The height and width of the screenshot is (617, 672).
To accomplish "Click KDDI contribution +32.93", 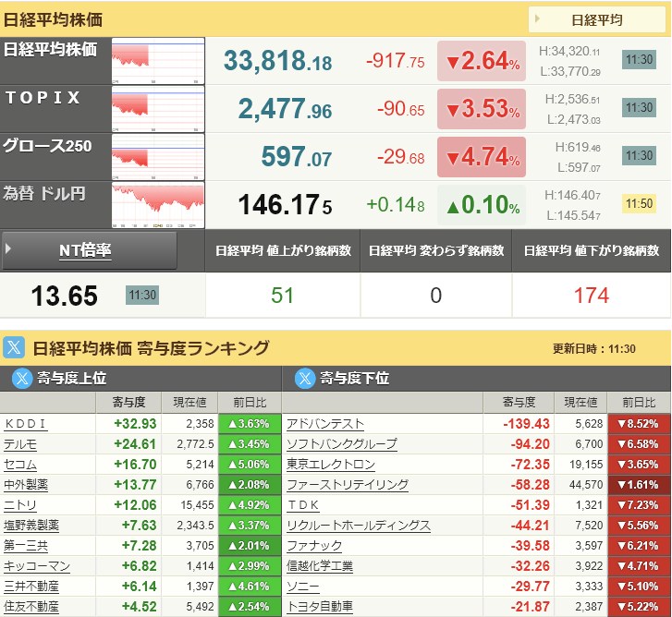I will click(x=135, y=424).
